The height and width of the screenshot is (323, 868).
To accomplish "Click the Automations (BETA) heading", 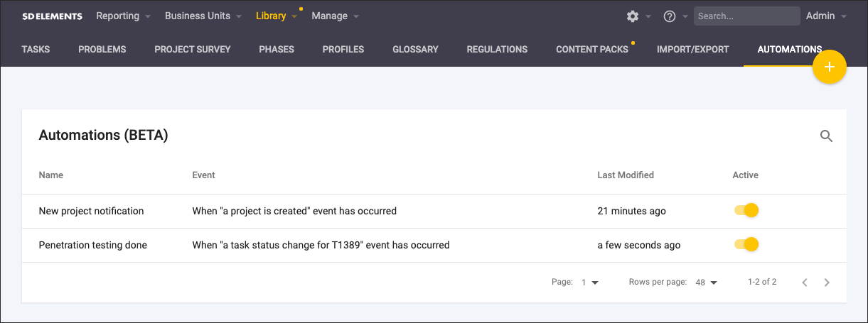I will tap(103, 135).
